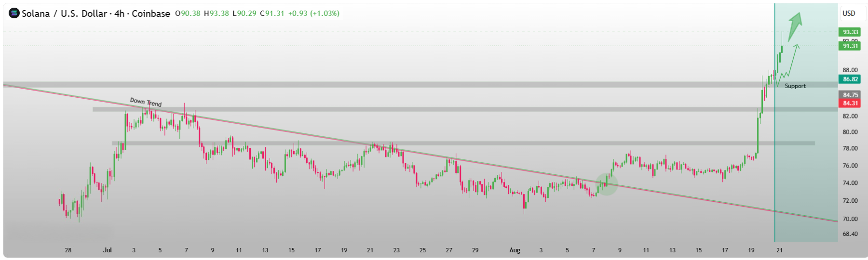Select the green breakout circle marker
Image resolution: width=868 pixels, height=260 pixels.
(606, 184)
